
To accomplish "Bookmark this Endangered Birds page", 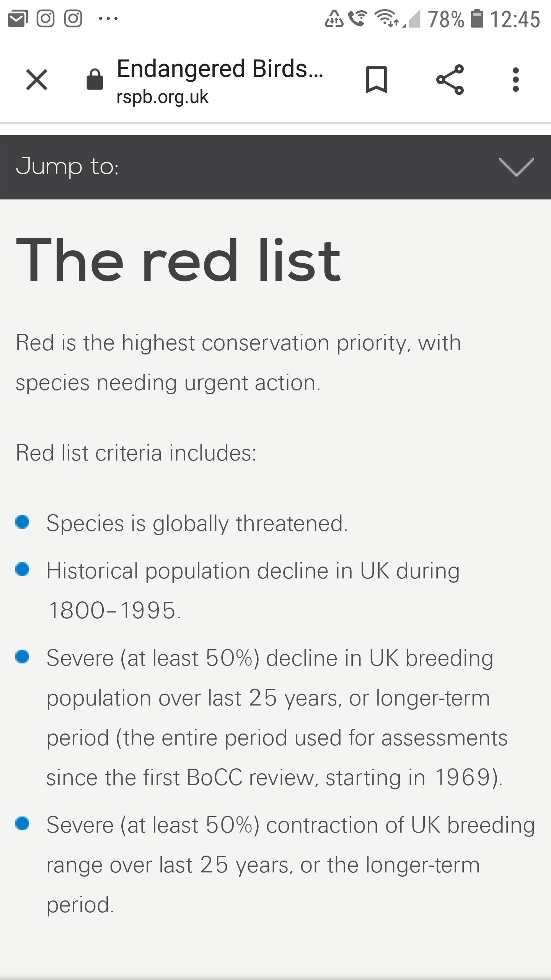I will point(377,80).
